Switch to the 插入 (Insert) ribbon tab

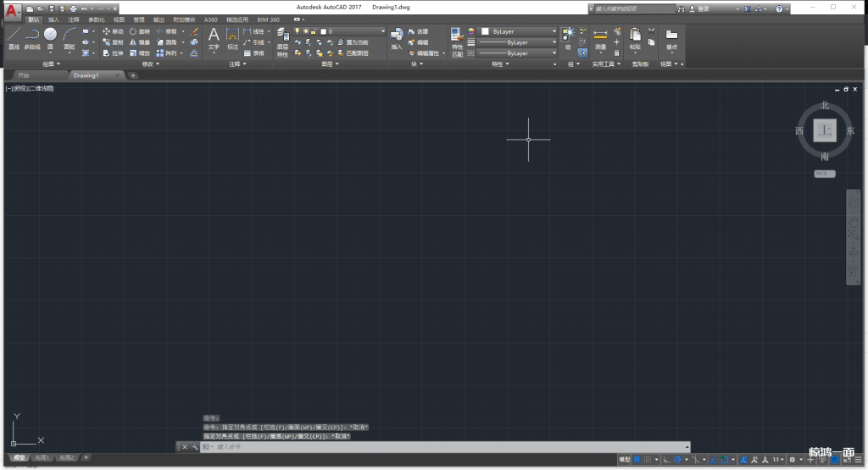click(x=53, y=19)
